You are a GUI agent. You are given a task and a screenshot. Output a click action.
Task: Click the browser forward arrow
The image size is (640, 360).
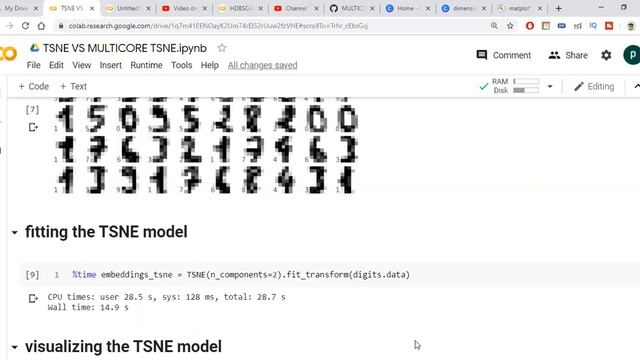[x=9, y=26]
